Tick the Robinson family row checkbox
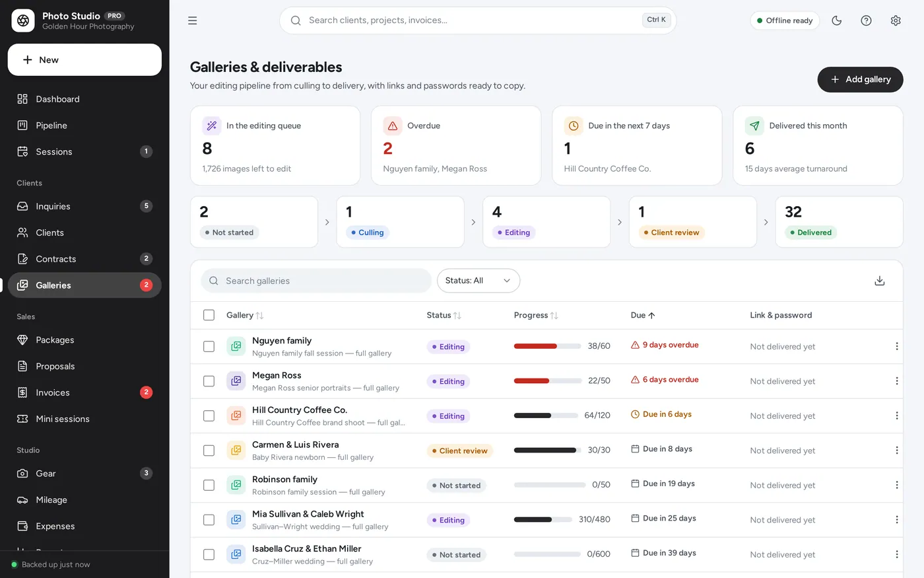 coord(209,485)
